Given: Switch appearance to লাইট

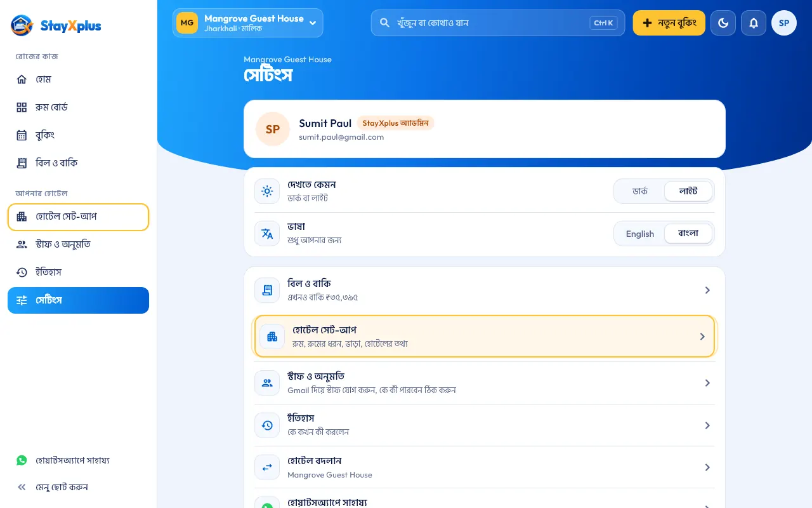Looking at the screenshot, I should (688, 191).
